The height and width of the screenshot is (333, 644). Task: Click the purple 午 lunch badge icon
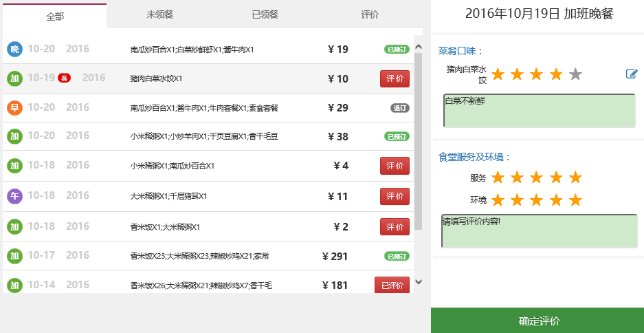[x=14, y=197]
